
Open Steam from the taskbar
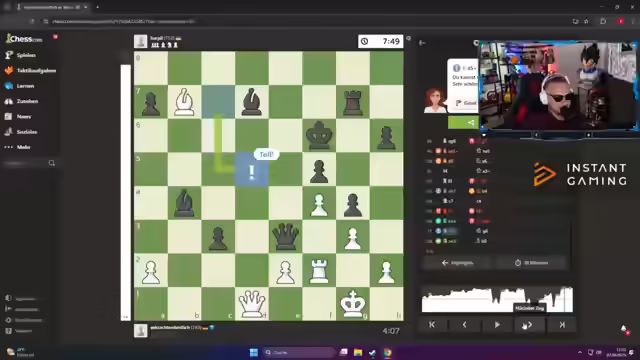tap(373, 352)
